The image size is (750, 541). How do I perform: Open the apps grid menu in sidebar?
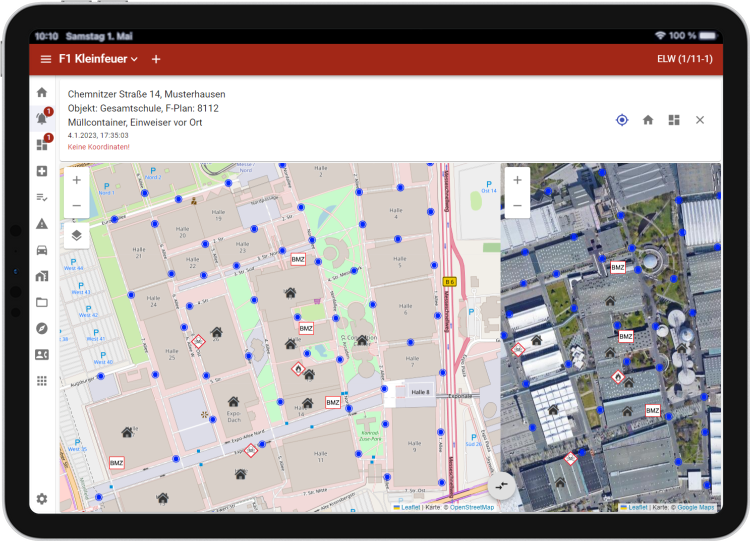pyautogui.click(x=42, y=380)
